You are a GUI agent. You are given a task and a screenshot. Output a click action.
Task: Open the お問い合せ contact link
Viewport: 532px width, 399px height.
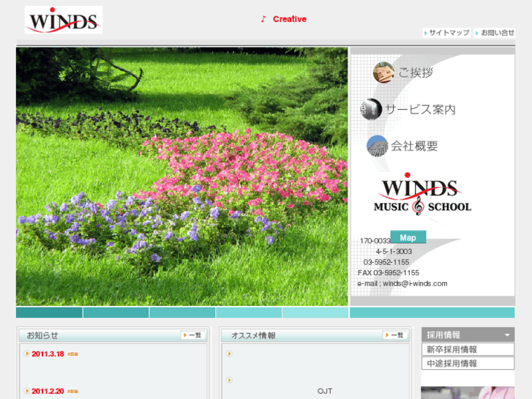(x=494, y=33)
